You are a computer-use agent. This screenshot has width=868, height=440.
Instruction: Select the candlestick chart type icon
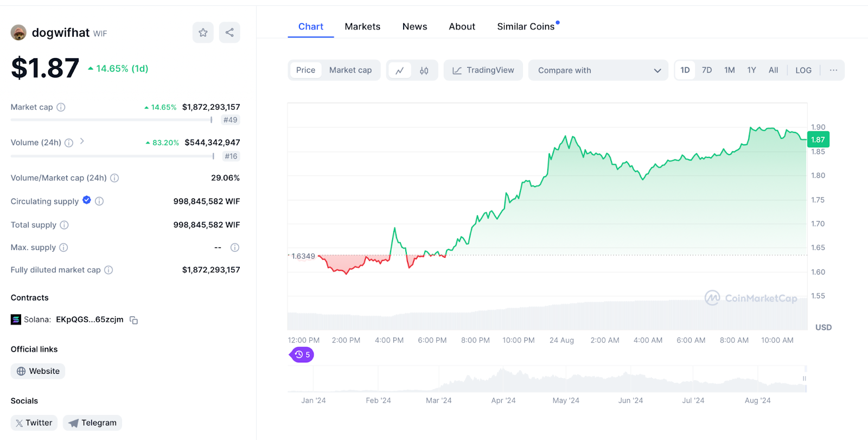[x=424, y=71]
